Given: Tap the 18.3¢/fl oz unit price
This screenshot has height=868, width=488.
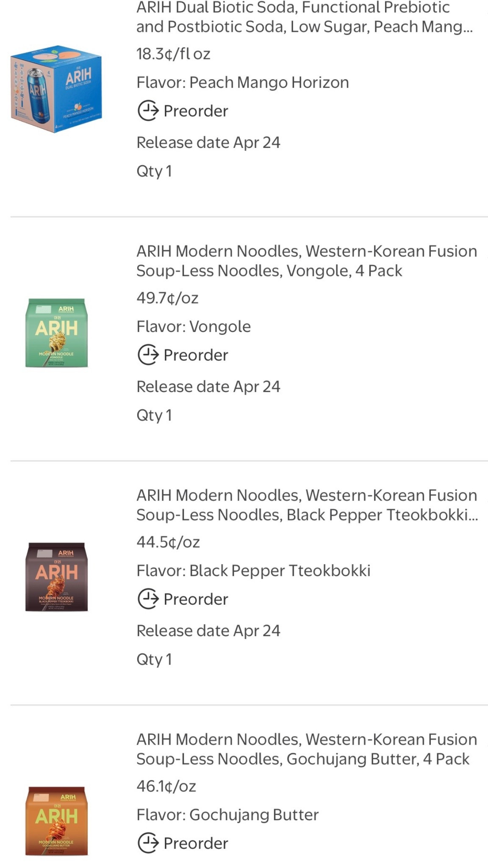Looking at the screenshot, I should point(173,54).
